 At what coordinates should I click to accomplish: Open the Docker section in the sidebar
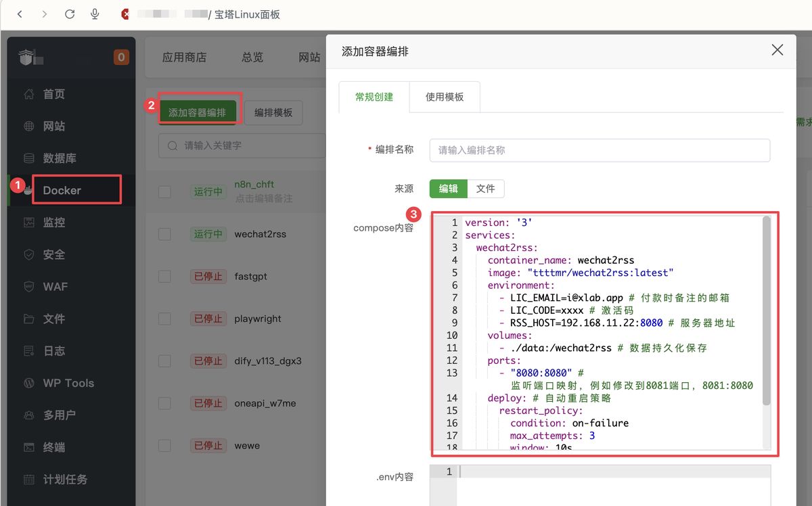(x=61, y=189)
